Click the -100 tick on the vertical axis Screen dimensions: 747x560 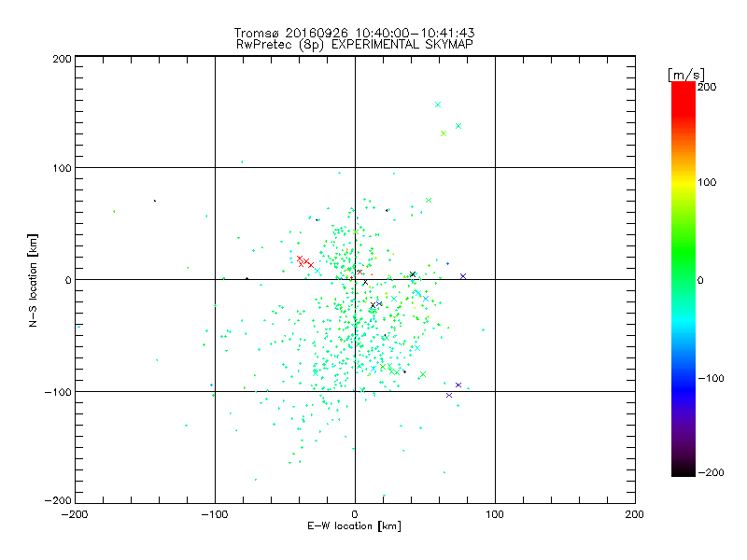[x=58, y=392]
